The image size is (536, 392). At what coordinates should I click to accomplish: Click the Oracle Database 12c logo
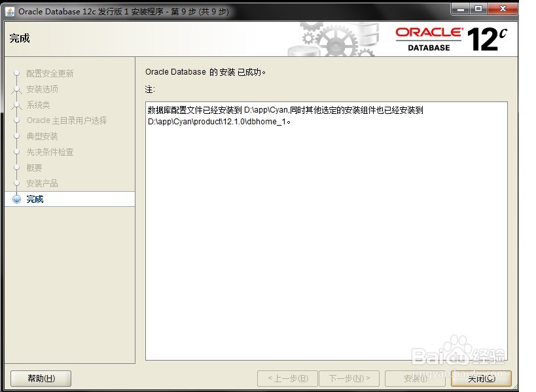[451, 39]
